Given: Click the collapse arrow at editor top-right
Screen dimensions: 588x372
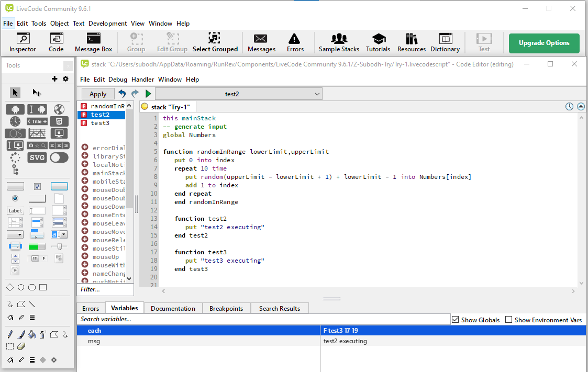Looking at the screenshot, I should coord(581,107).
